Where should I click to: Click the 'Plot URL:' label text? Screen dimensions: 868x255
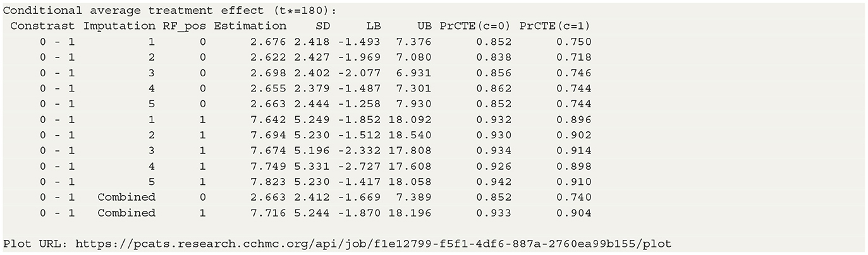[30, 243]
